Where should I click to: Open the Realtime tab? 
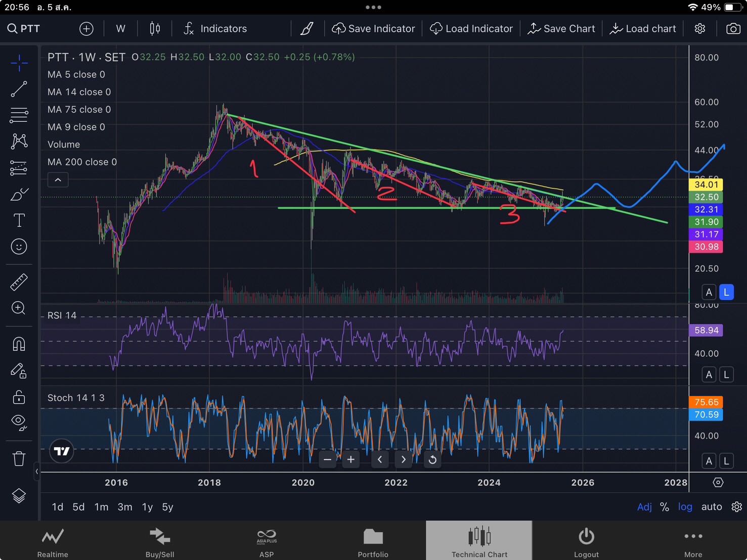click(53, 541)
